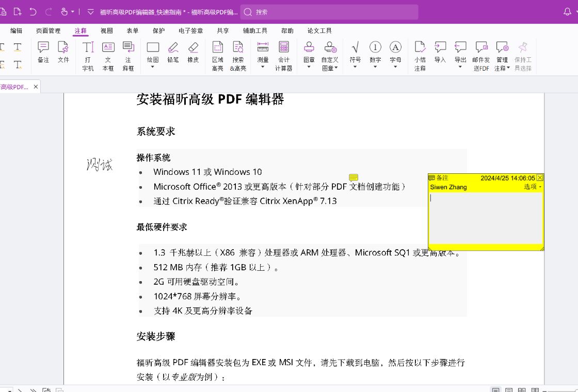Close the open PDF document tab

36,87
